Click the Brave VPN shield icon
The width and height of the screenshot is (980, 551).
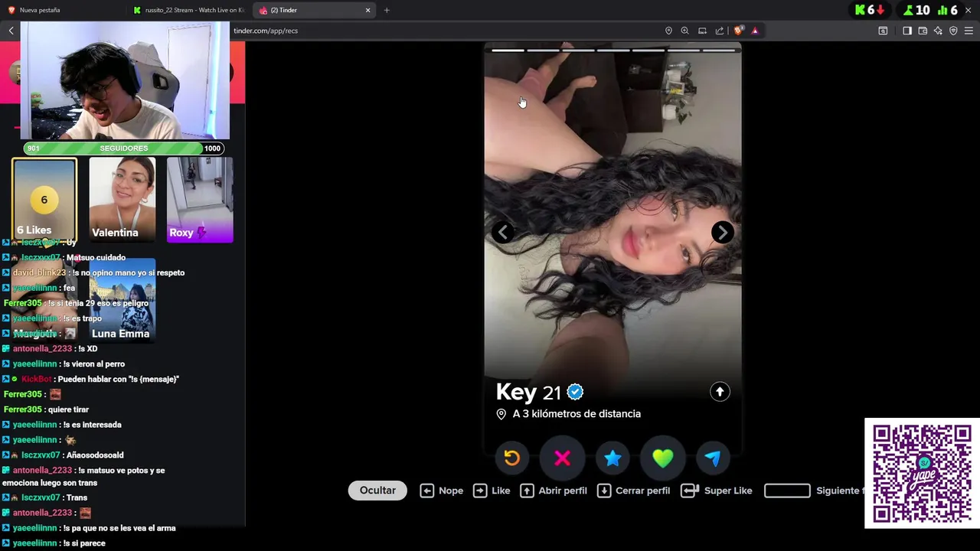click(x=953, y=31)
